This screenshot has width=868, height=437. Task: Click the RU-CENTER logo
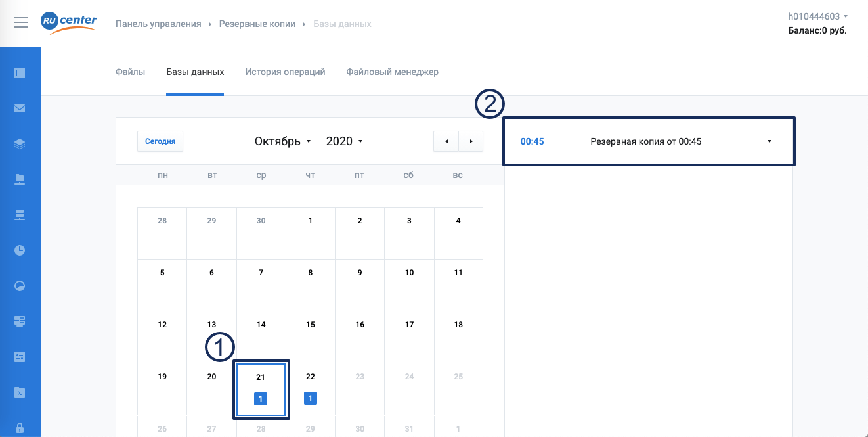(x=69, y=23)
